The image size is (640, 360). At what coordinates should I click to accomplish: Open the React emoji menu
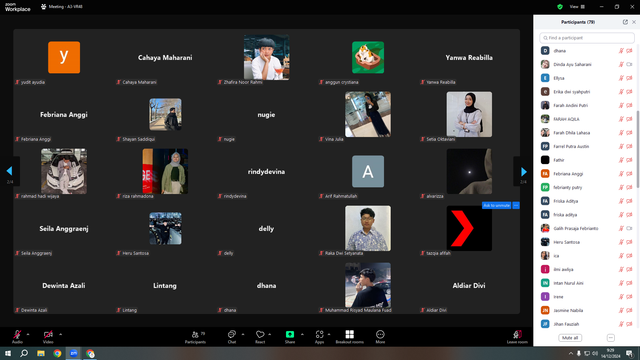[260, 337]
